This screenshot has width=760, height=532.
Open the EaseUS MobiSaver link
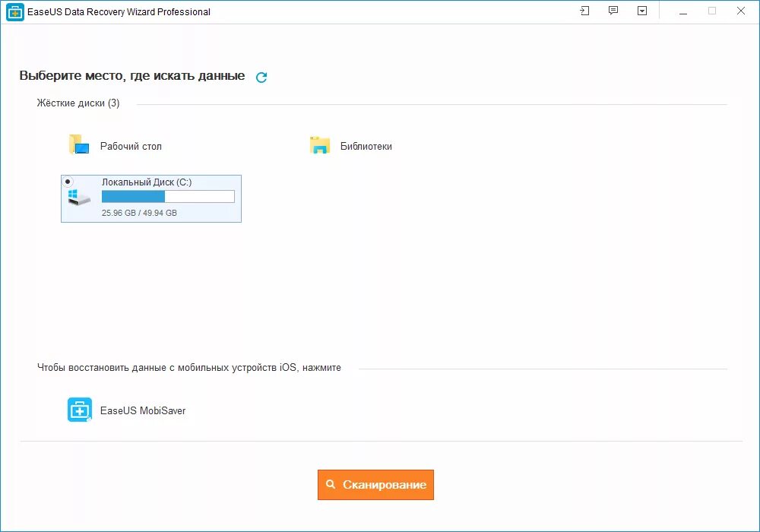143,411
